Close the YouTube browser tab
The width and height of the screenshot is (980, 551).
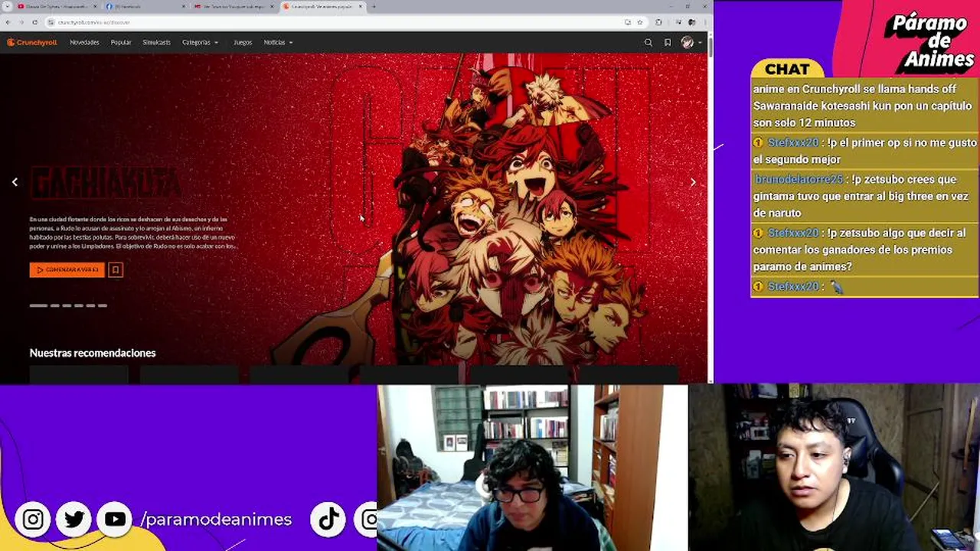click(x=95, y=7)
